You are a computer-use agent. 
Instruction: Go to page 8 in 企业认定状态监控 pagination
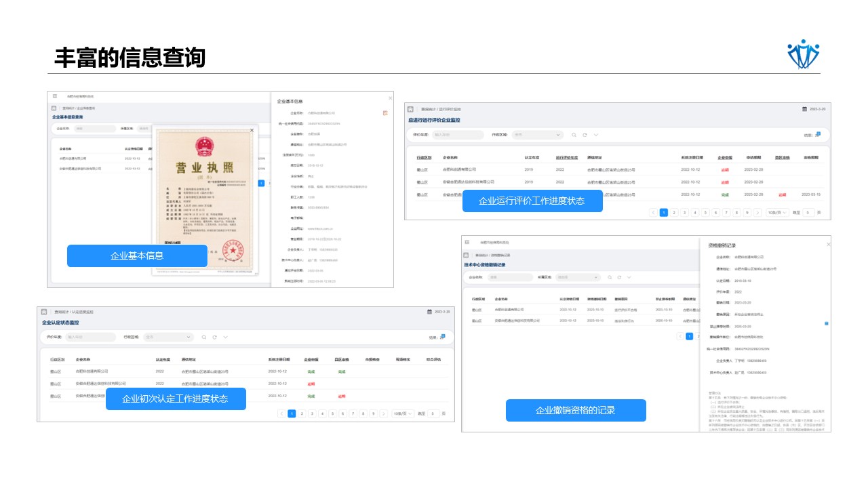coord(363,413)
